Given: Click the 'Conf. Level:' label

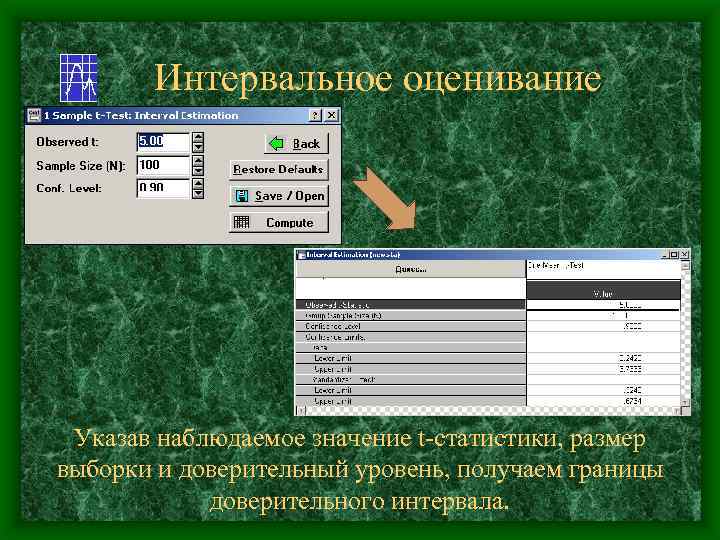Looking at the screenshot, I should [x=69, y=188].
